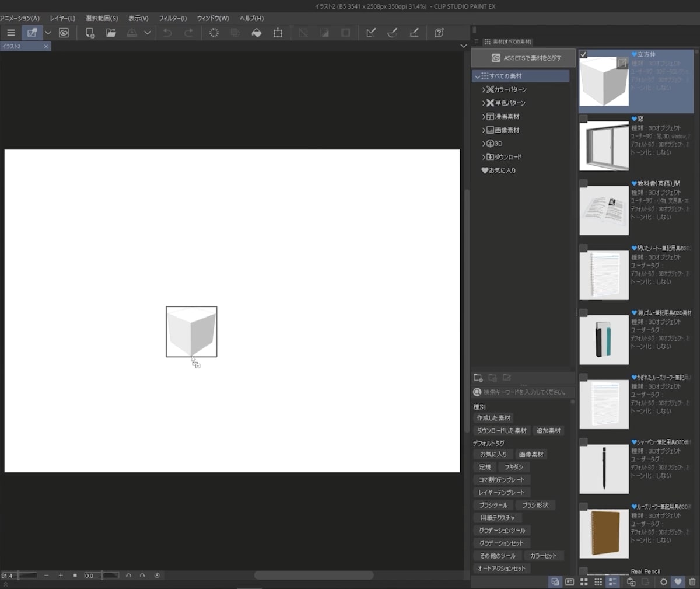700x589 pixels.
Task: Collapse the すべての素材 tree node
Action: click(x=478, y=76)
